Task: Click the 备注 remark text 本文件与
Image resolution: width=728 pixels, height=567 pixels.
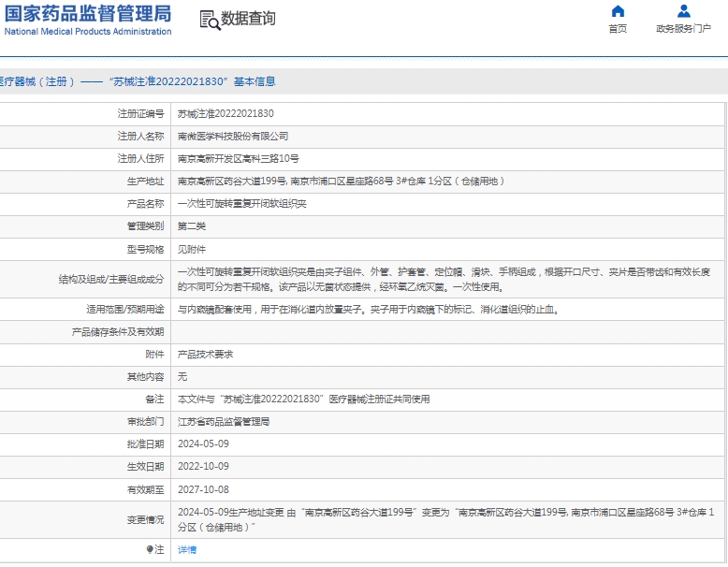Action: coord(303,399)
